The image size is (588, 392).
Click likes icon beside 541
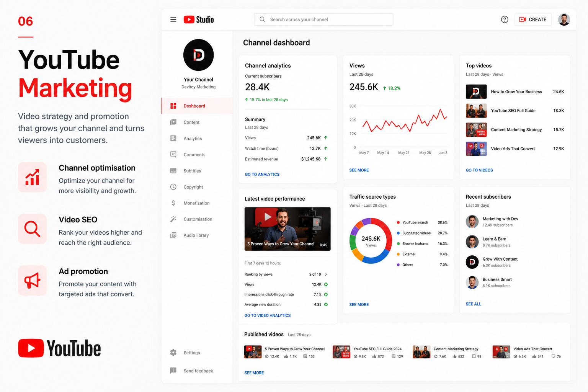click(x=534, y=356)
